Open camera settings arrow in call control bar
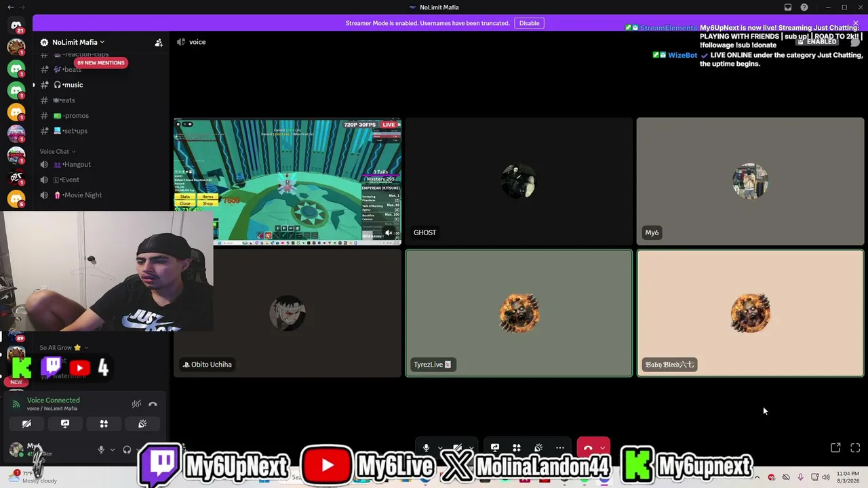 [x=471, y=448]
